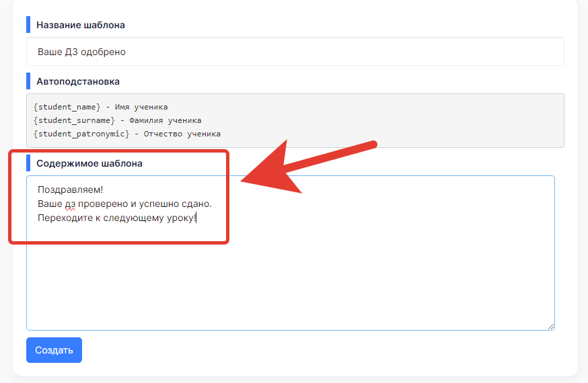
Task: Click empty space inside the content textarea
Action: (x=289, y=282)
